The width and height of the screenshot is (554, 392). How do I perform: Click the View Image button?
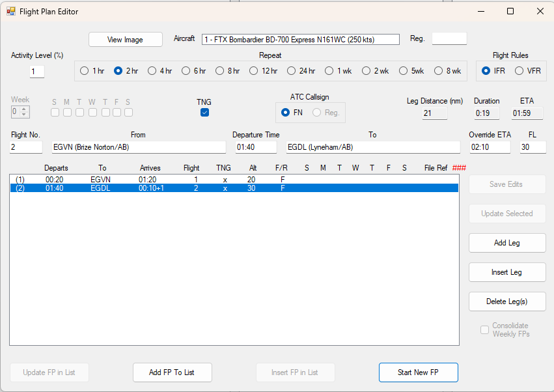(x=125, y=39)
